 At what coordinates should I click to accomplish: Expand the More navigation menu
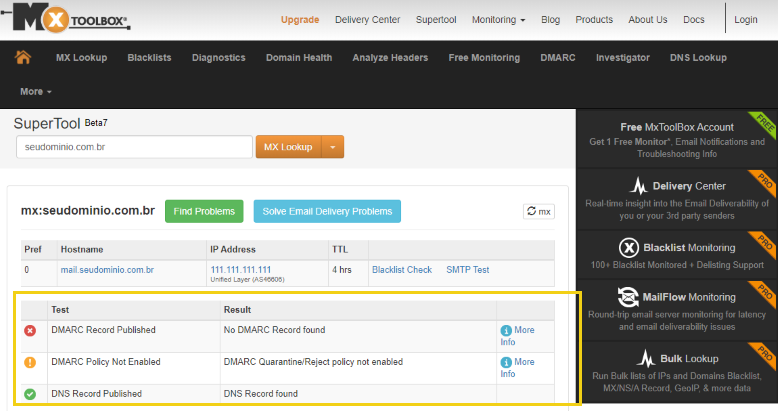point(36,92)
